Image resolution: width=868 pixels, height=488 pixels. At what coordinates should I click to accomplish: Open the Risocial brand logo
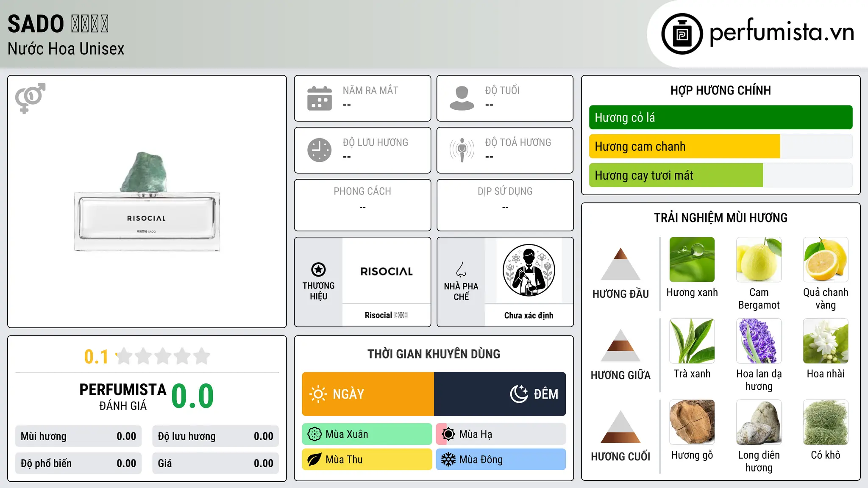pyautogui.click(x=387, y=271)
